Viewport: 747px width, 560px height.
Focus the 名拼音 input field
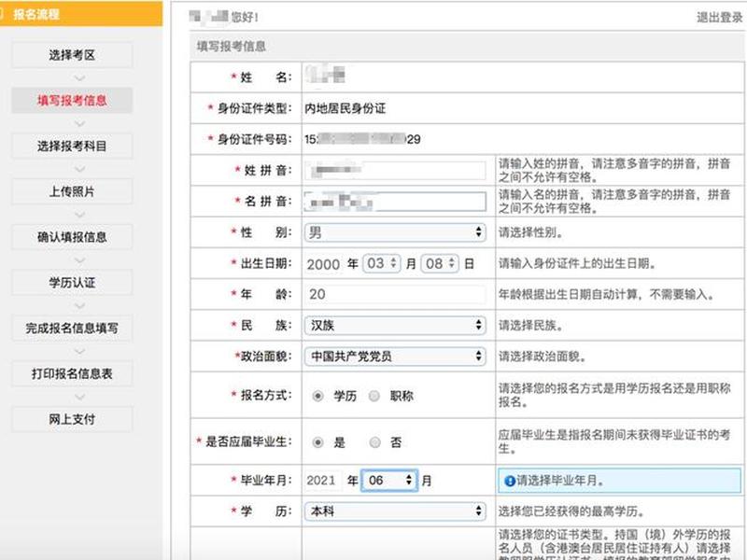tap(395, 202)
